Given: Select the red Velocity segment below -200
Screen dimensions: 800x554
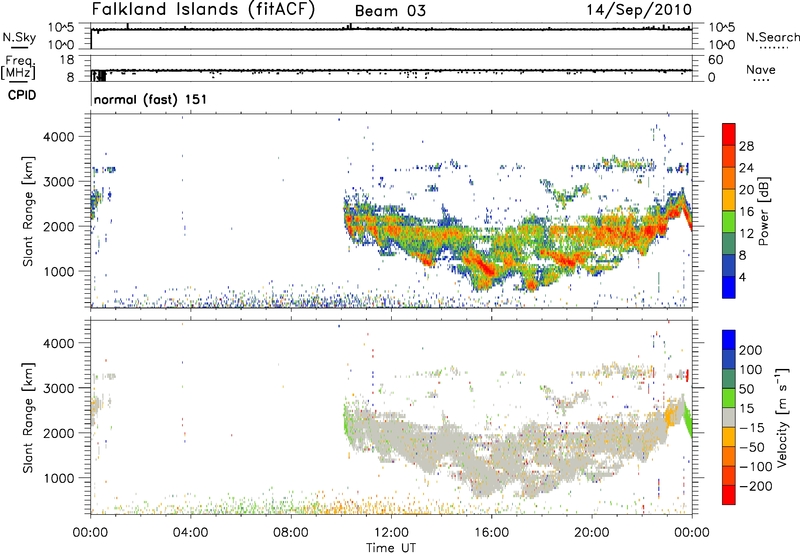Looking at the screenshot, I should coord(729,495).
